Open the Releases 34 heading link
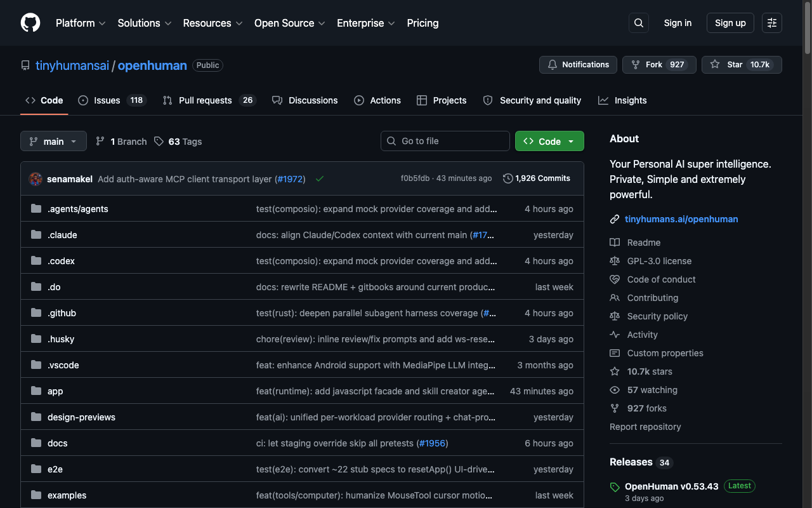Viewport: 812px width, 508px height. 641,462
